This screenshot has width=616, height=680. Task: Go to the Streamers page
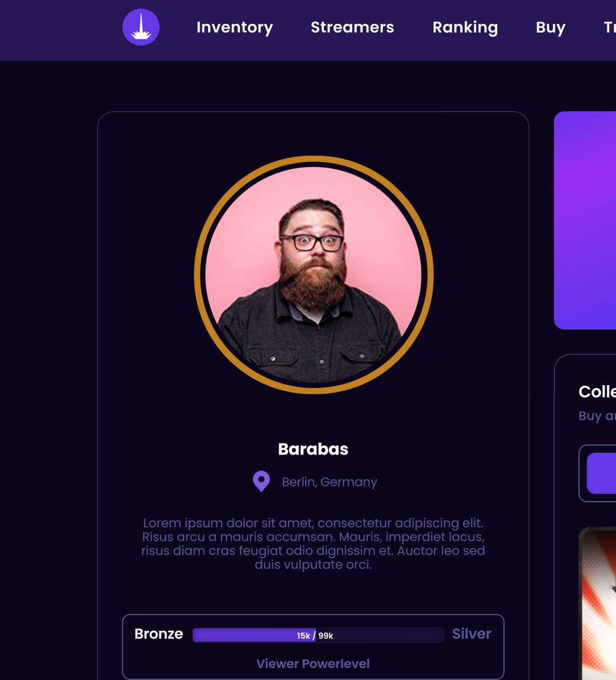pyautogui.click(x=352, y=27)
